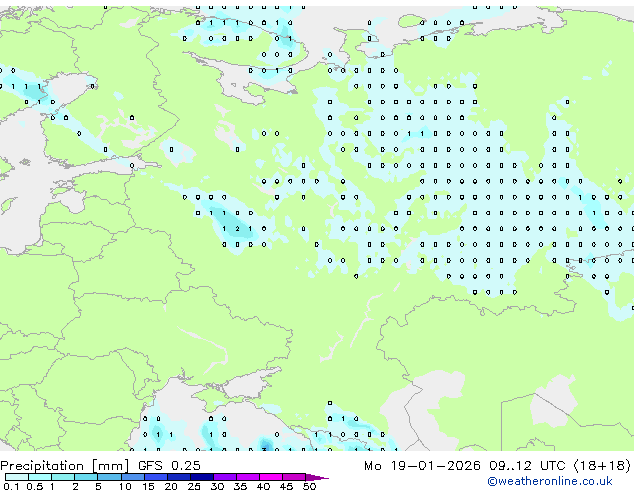This screenshot has width=634, height=490.
Task: Select the 1–2 mm legend swatch
Action: click(63, 477)
